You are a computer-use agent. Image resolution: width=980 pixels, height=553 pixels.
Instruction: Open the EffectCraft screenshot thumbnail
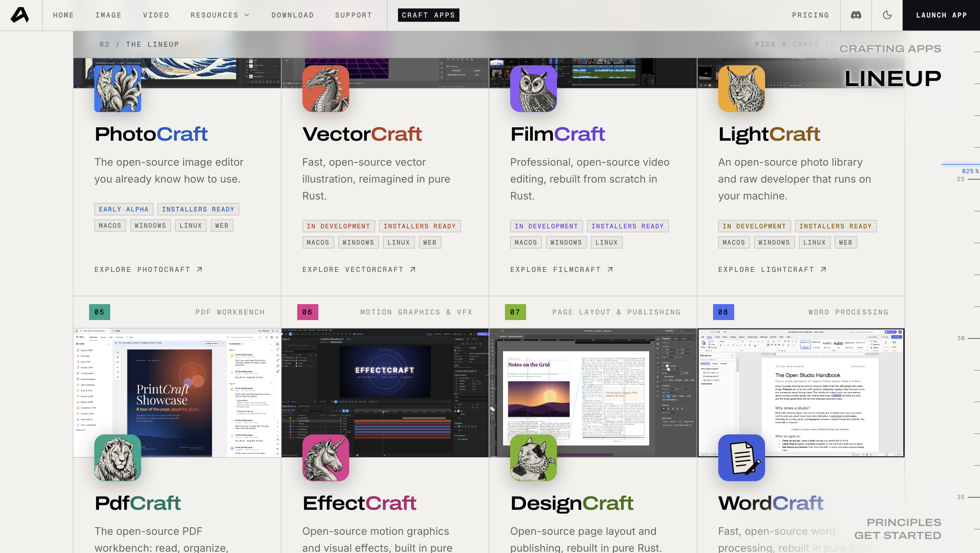(385, 392)
